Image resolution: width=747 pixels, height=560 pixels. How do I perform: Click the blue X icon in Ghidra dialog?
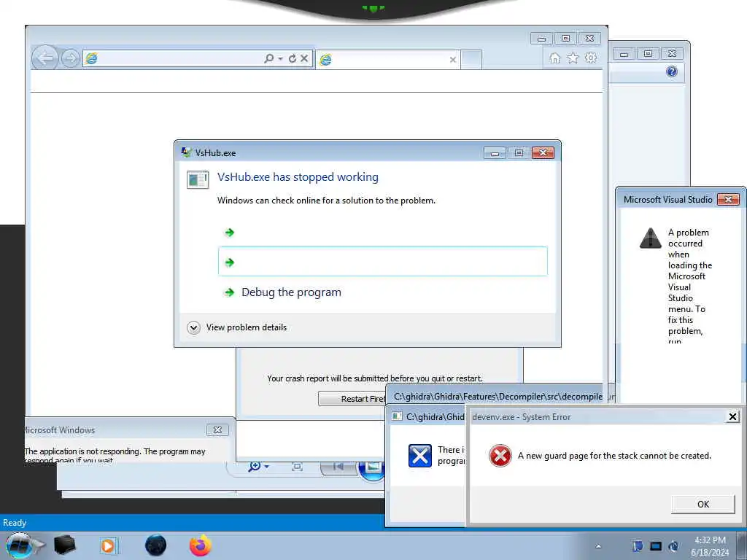pos(419,456)
